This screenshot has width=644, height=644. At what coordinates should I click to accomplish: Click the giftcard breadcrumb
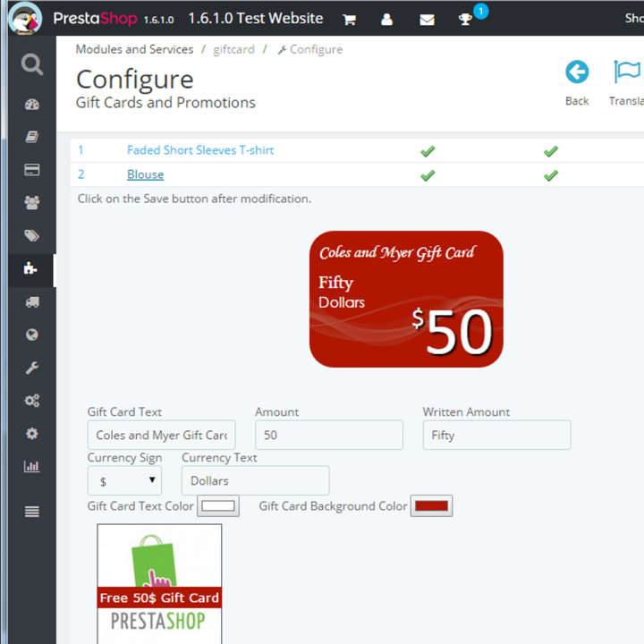tap(233, 50)
